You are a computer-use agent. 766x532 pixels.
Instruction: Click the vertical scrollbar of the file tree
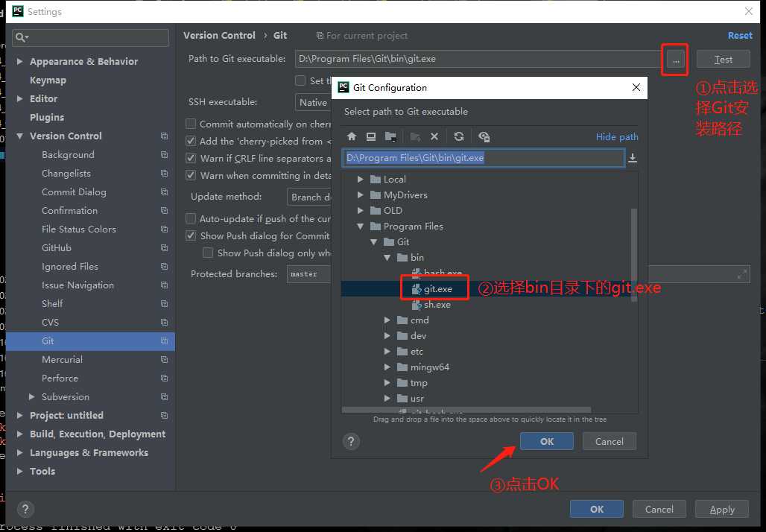pos(634,254)
